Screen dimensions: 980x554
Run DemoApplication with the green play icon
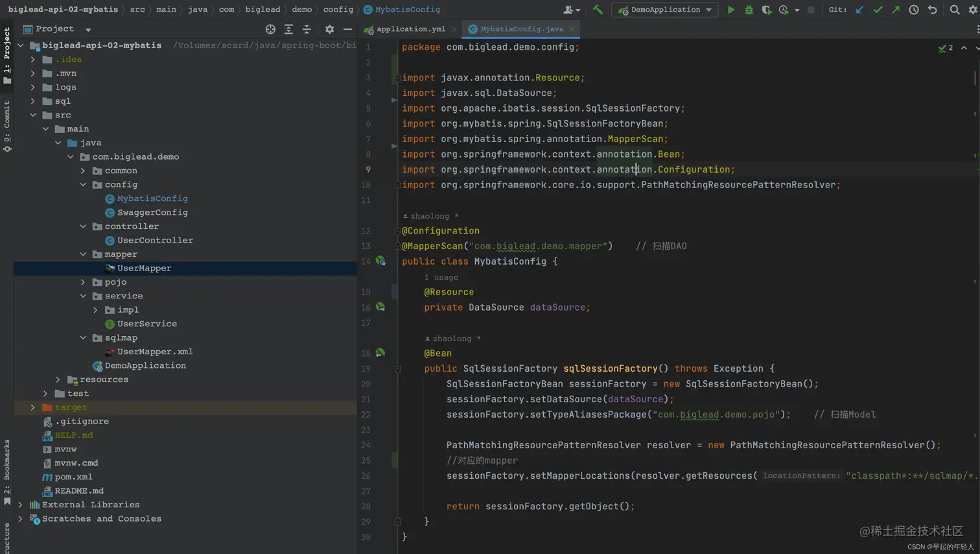731,10
